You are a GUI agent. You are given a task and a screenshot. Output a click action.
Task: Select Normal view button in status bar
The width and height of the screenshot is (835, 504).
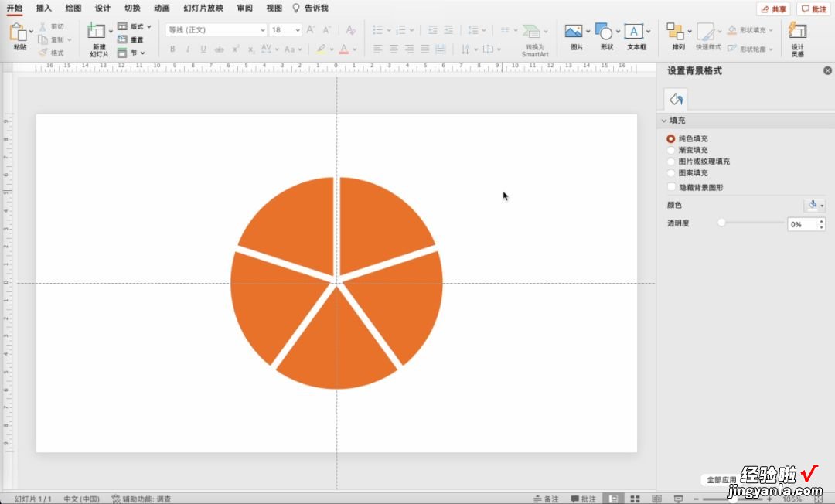(613, 499)
